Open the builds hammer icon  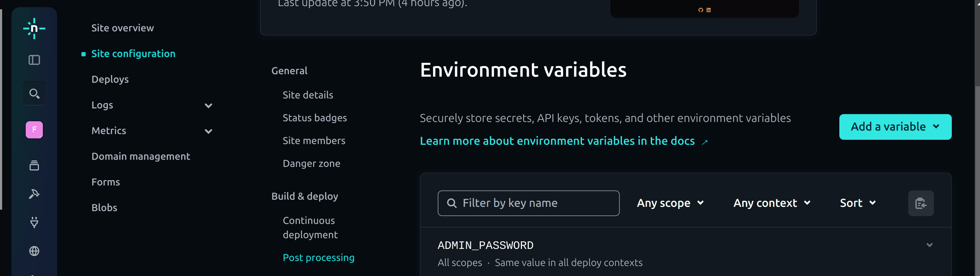coord(34,194)
